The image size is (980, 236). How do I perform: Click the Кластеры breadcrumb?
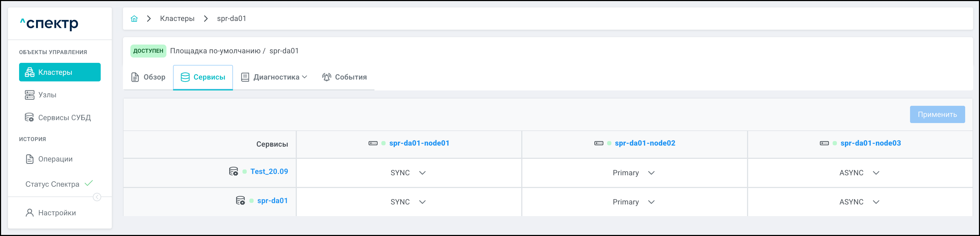[x=177, y=19]
